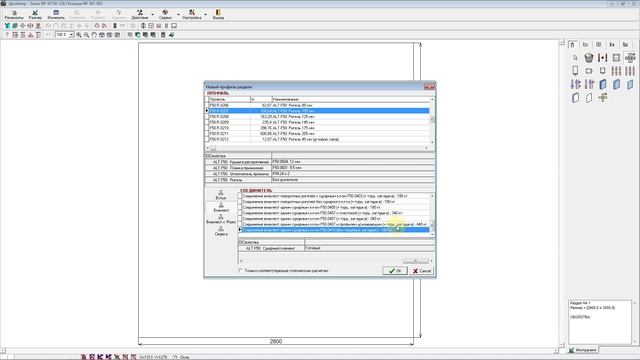Click the Сухарный элемент property value Готовый
This screenshot has width=640, height=360.
[x=369, y=248]
